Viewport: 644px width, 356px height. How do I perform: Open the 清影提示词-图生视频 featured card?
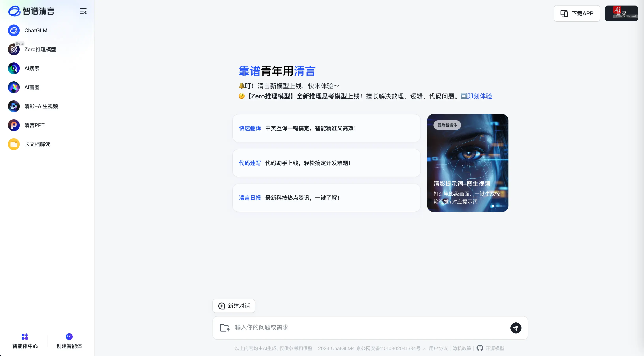[x=468, y=163]
